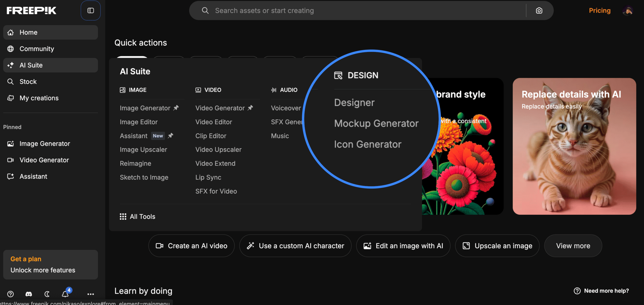Click Use a custom AI character

point(296,246)
